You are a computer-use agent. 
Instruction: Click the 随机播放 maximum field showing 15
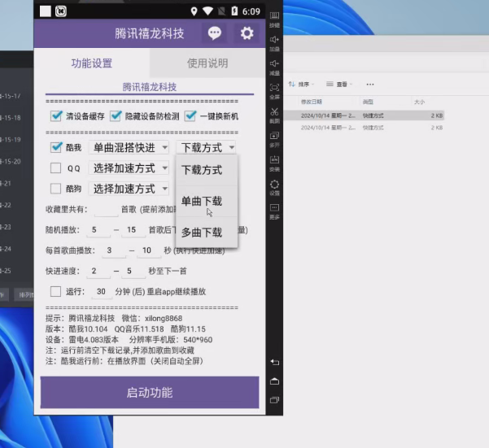[x=133, y=230]
